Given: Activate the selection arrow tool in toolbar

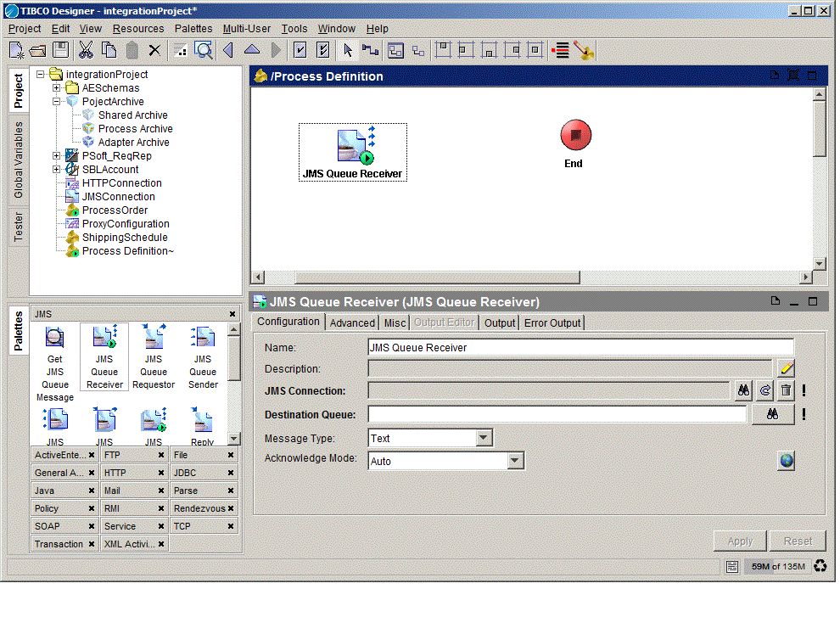Looking at the screenshot, I should click(x=348, y=50).
